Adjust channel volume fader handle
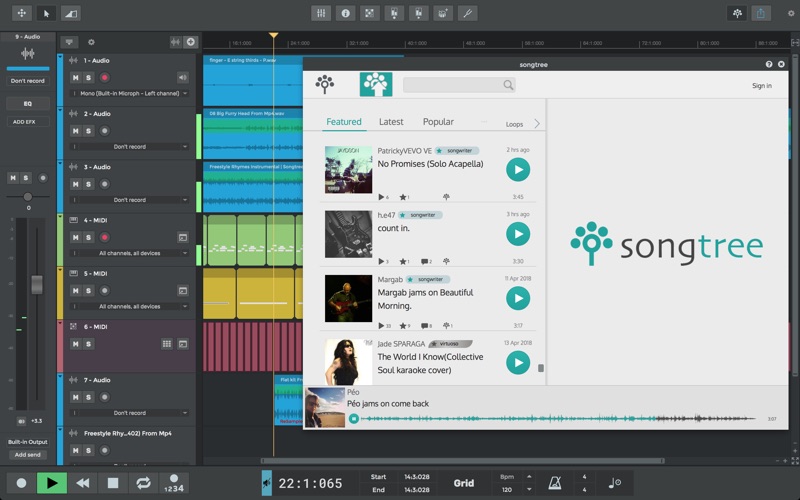Viewport: 800px width, 500px height. click(37, 285)
